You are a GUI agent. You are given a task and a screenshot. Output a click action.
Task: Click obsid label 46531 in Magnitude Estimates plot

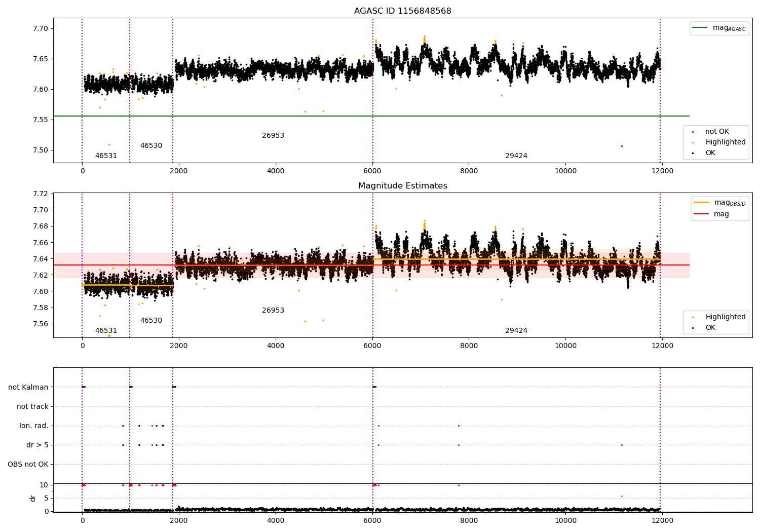pyautogui.click(x=106, y=331)
